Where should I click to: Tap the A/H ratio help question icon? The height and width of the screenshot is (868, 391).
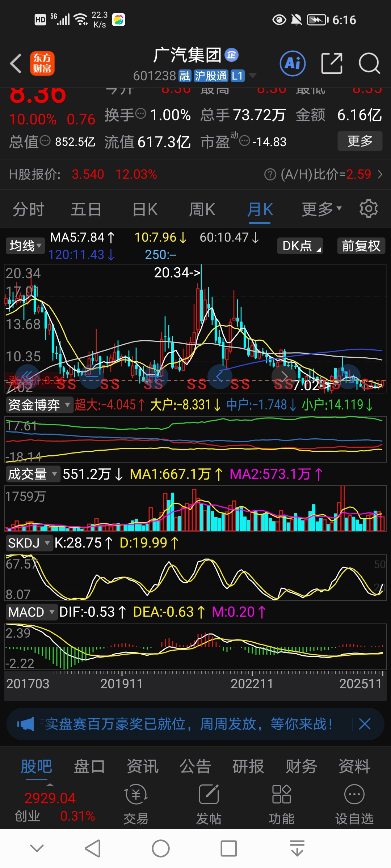pyautogui.click(x=270, y=174)
